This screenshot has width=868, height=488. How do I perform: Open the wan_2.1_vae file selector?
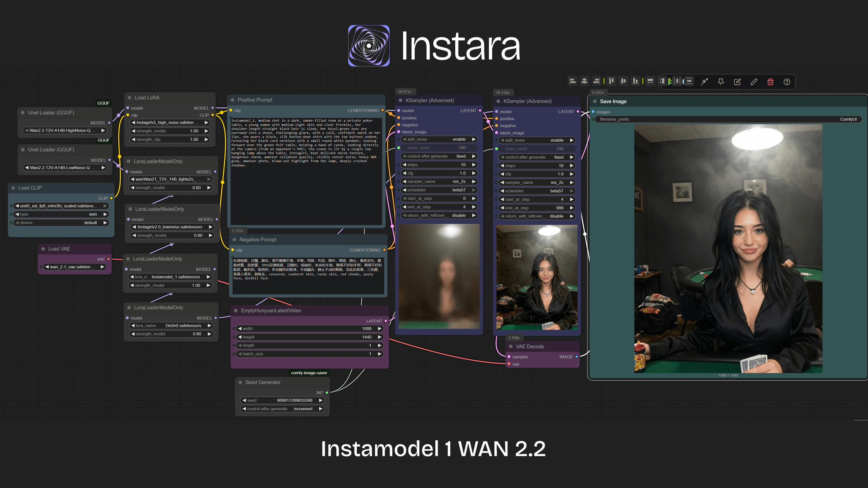[75, 267]
